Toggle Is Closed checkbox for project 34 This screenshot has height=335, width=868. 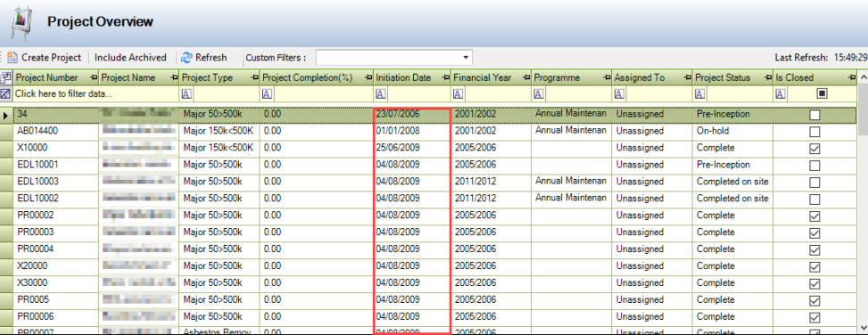coord(814,115)
